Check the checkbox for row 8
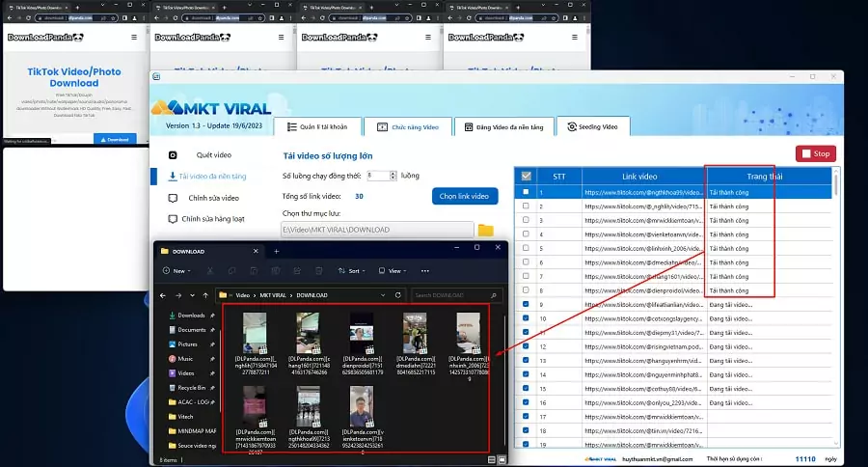868x467 pixels. pos(526,289)
